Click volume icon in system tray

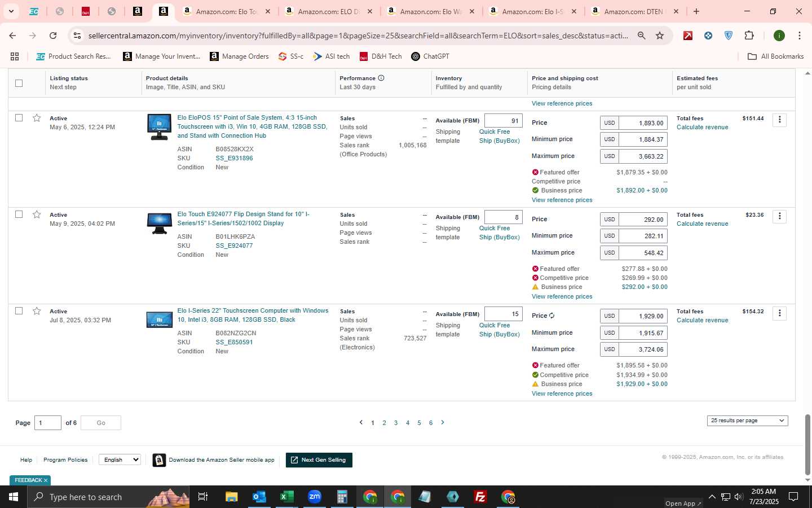(739, 497)
